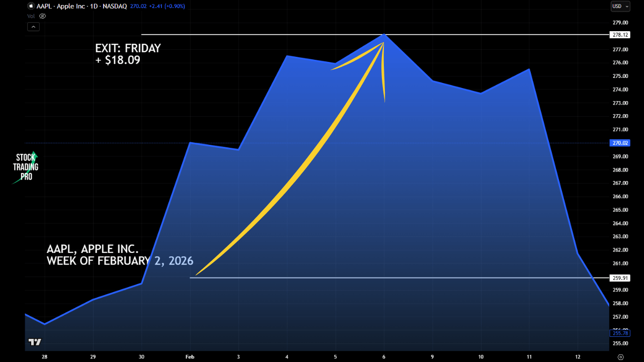This screenshot has height=362, width=644.
Task: Click the 277.00 price scale value
Action: pos(620,49)
